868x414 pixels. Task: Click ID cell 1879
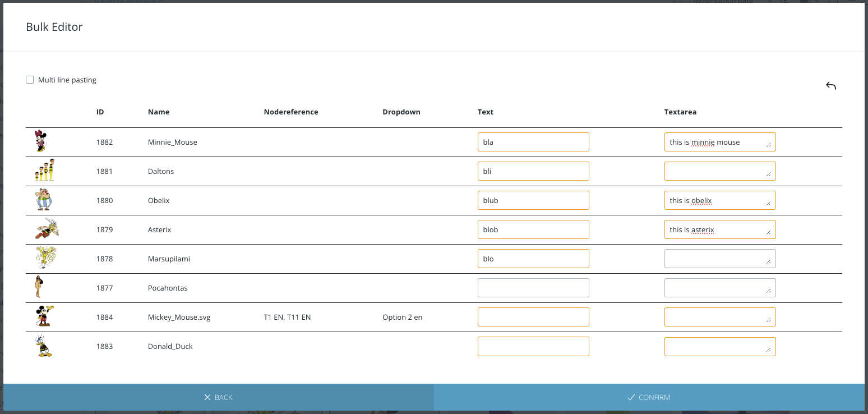104,229
